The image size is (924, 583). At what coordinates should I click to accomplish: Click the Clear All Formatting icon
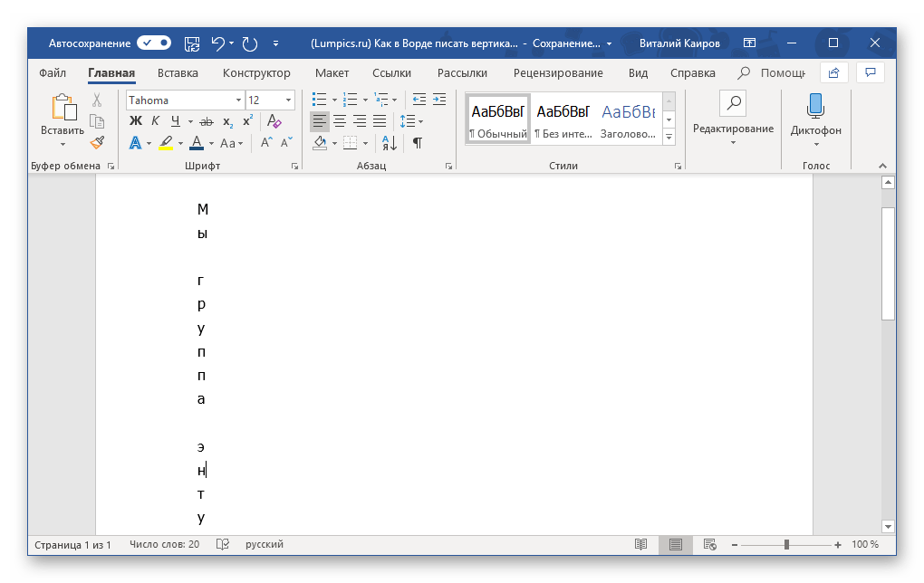pyautogui.click(x=273, y=121)
